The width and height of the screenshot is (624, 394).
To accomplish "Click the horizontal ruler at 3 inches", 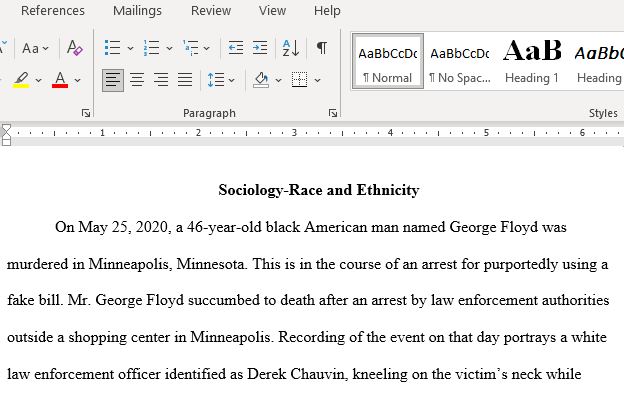I will tap(294, 133).
